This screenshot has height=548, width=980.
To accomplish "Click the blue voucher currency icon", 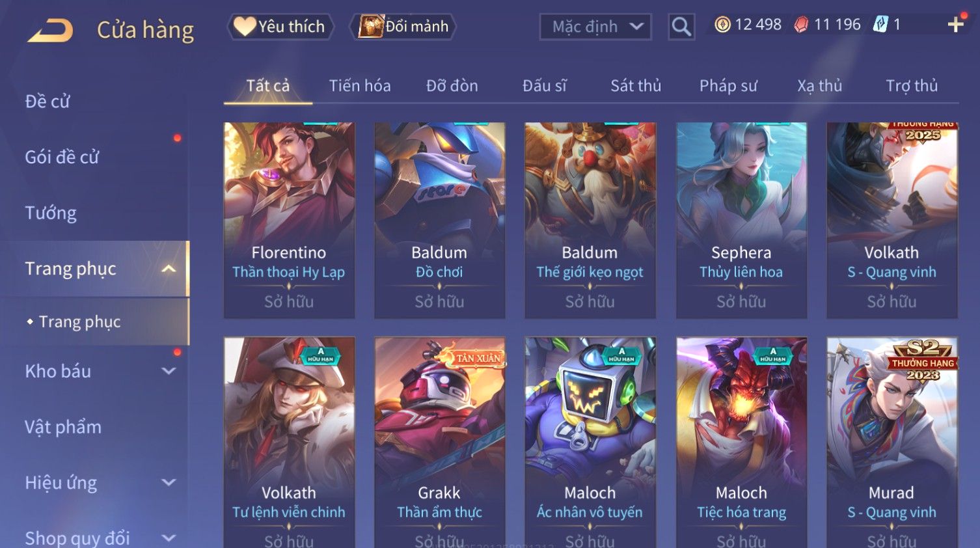I will point(880,25).
